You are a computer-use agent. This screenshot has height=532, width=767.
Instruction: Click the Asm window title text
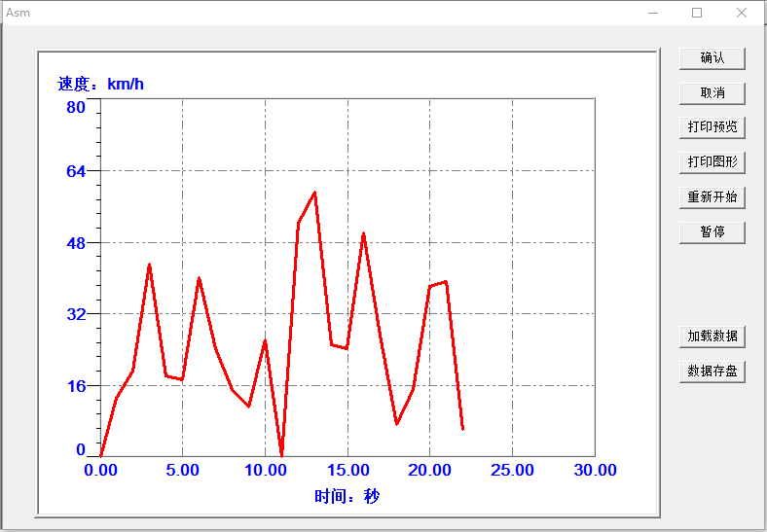tap(18, 13)
